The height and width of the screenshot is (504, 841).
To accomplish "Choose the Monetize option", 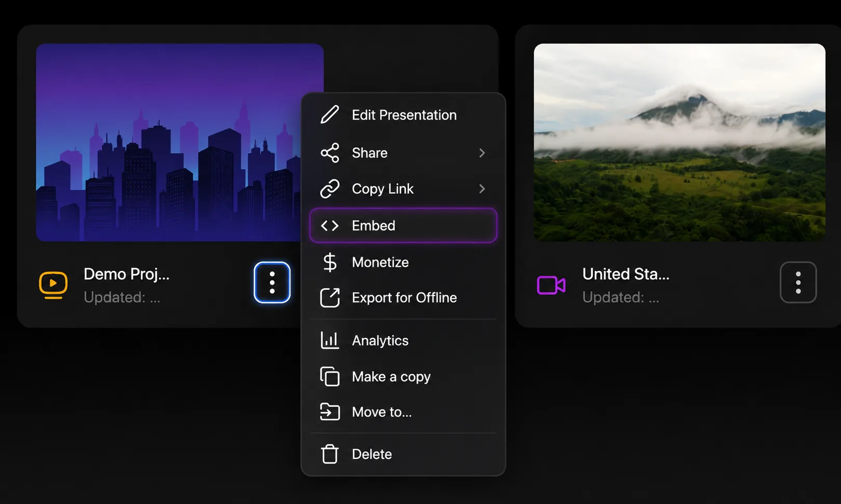I will 403,262.
